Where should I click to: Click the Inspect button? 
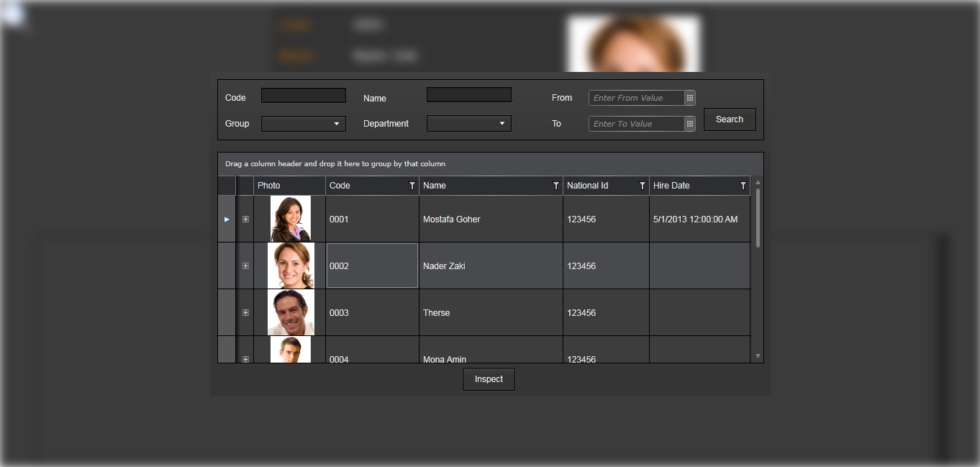(x=489, y=379)
